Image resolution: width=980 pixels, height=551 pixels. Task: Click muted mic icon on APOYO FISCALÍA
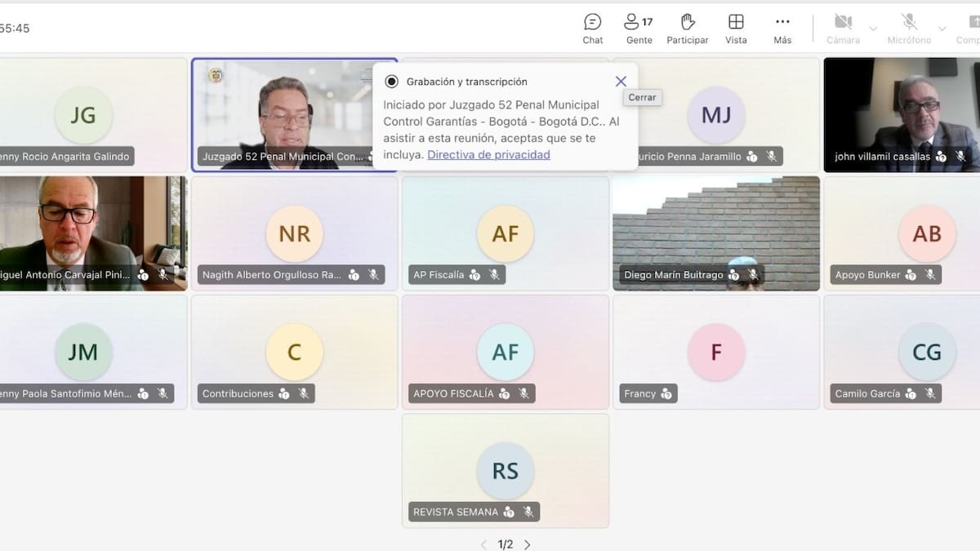[524, 393]
